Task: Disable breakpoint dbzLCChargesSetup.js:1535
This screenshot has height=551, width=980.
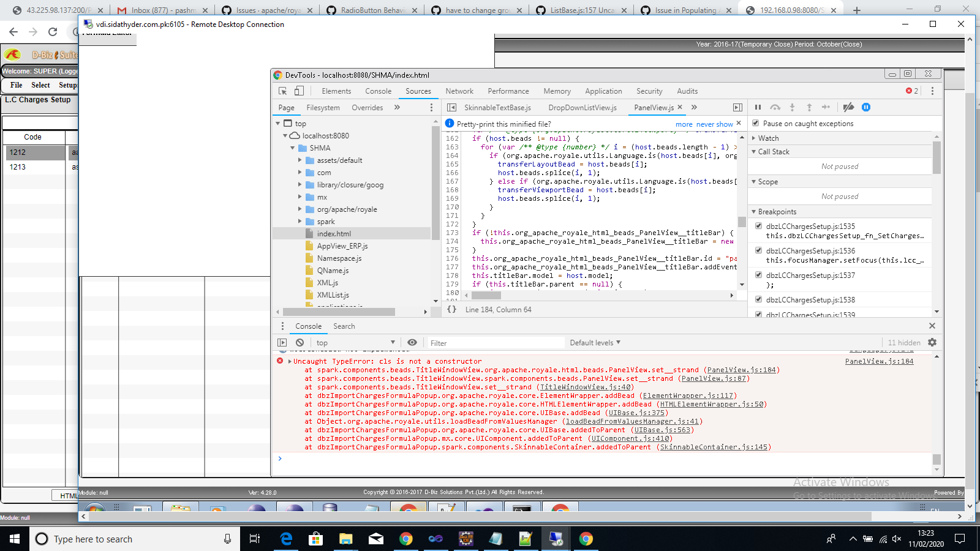Action: point(759,226)
